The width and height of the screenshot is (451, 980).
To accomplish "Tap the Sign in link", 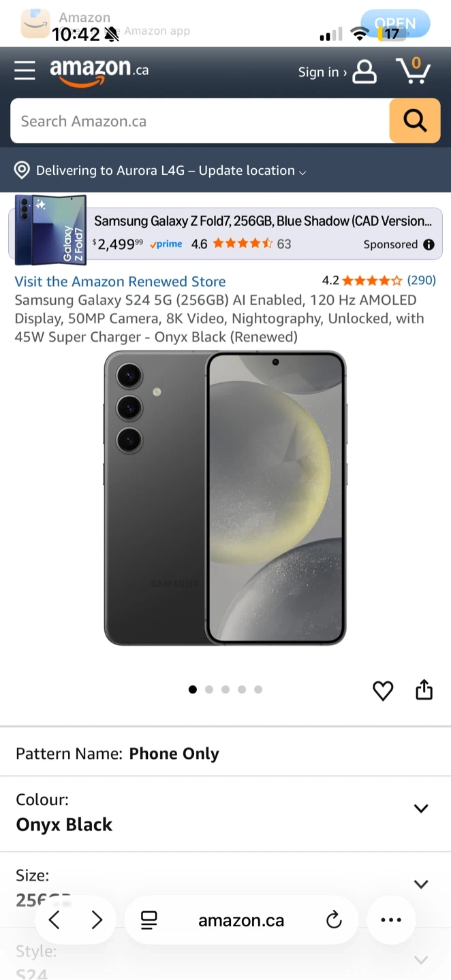I will [322, 72].
